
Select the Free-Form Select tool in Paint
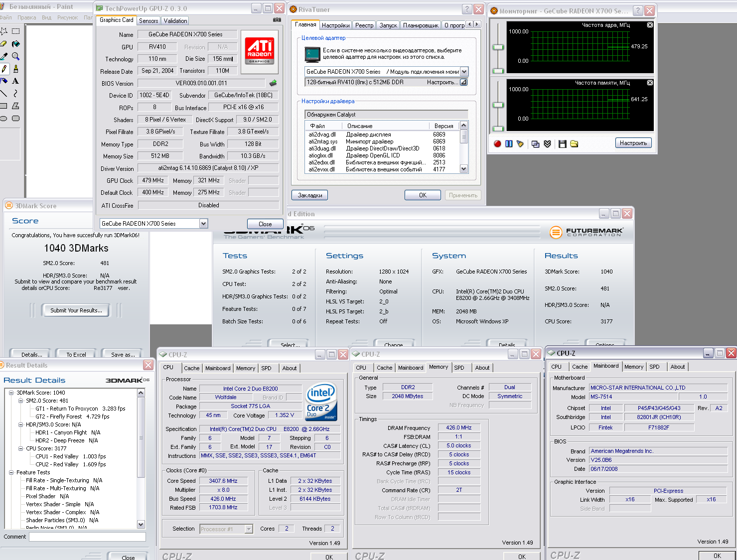[3, 31]
